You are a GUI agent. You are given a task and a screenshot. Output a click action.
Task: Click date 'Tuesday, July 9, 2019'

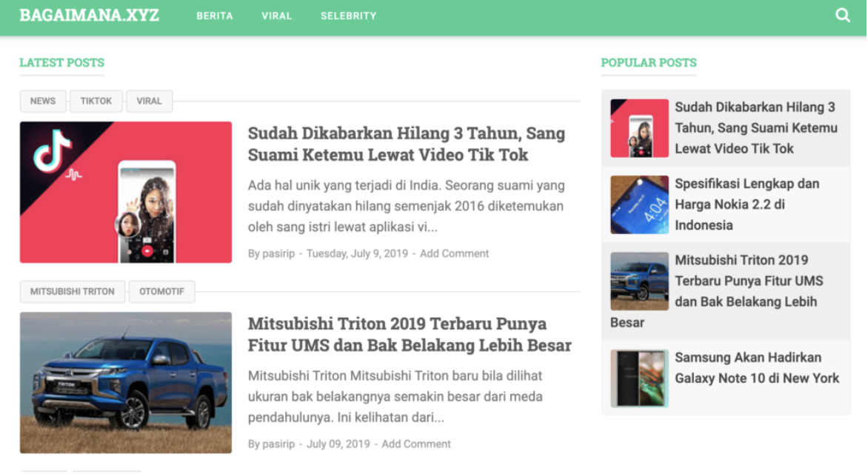coord(357,253)
